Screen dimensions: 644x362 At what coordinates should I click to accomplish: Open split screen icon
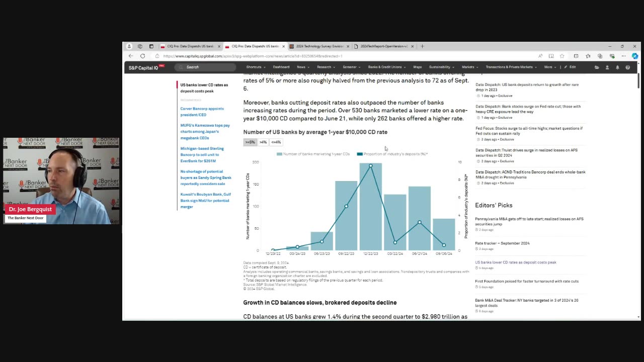click(576, 56)
